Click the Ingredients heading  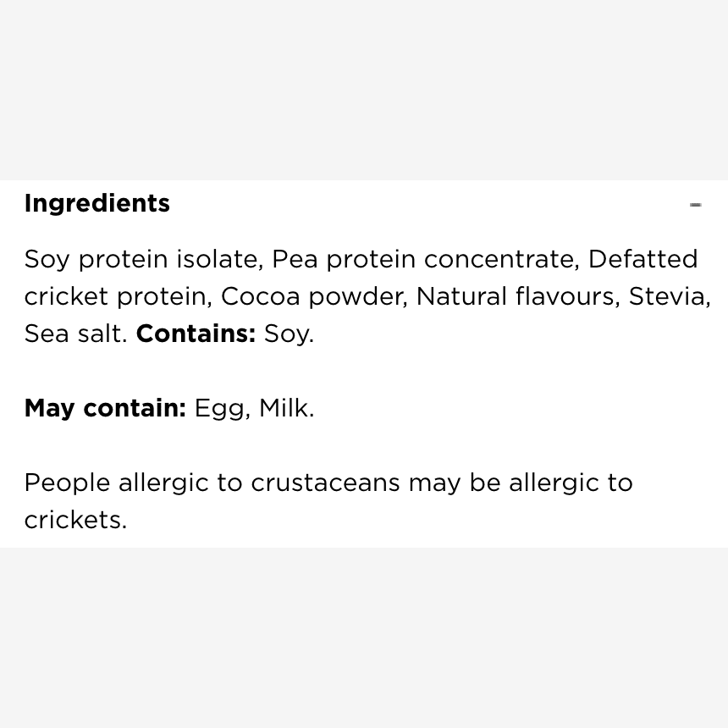coord(97,203)
